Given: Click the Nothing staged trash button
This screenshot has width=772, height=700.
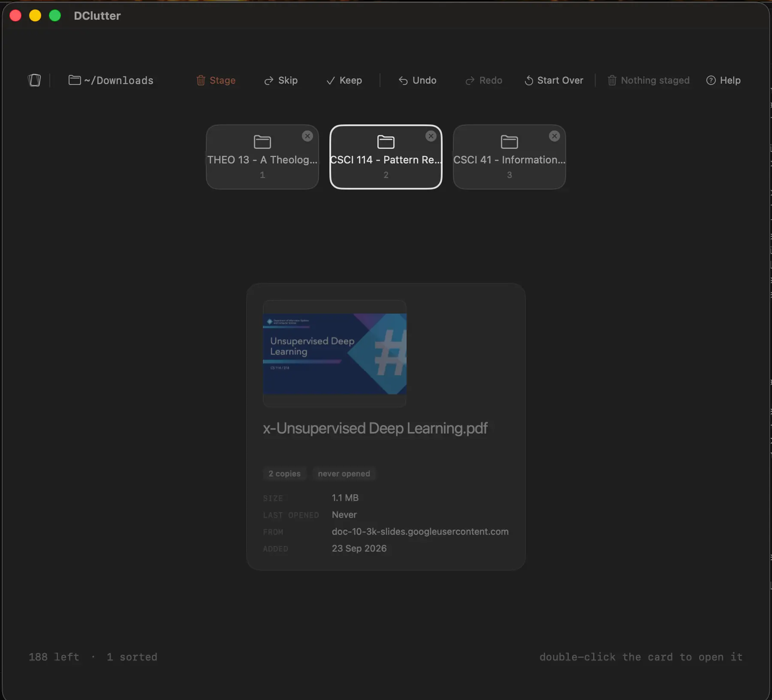Looking at the screenshot, I should [648, 80].
